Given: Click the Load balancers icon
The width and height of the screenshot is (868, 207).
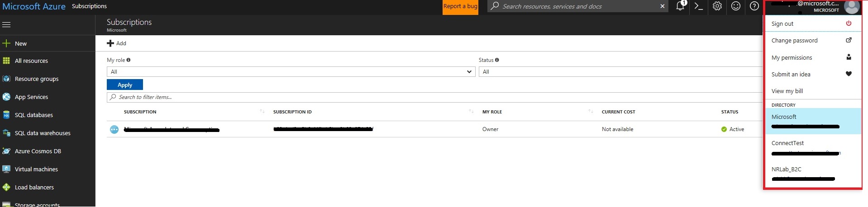Looking at the screenshot, I should [6, 187].
